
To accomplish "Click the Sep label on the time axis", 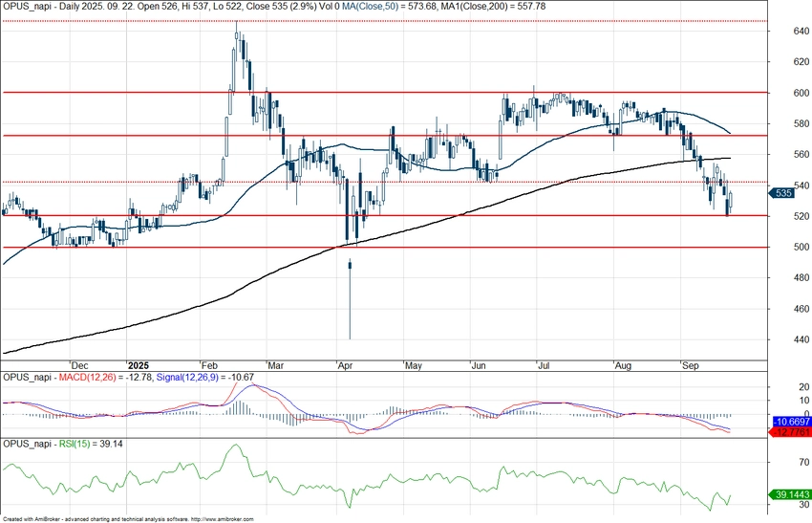I will (690, 366).
